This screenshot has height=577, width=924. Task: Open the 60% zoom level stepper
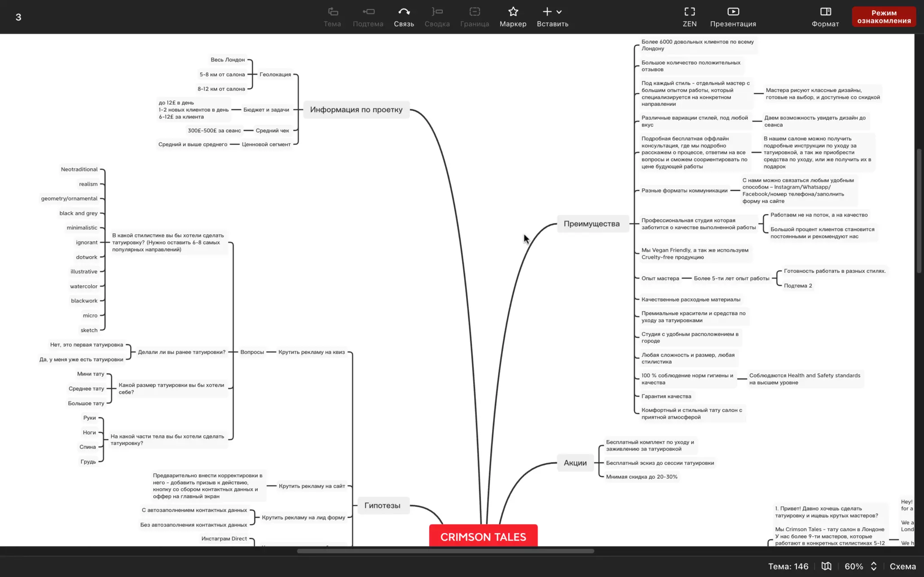point(874,566)
